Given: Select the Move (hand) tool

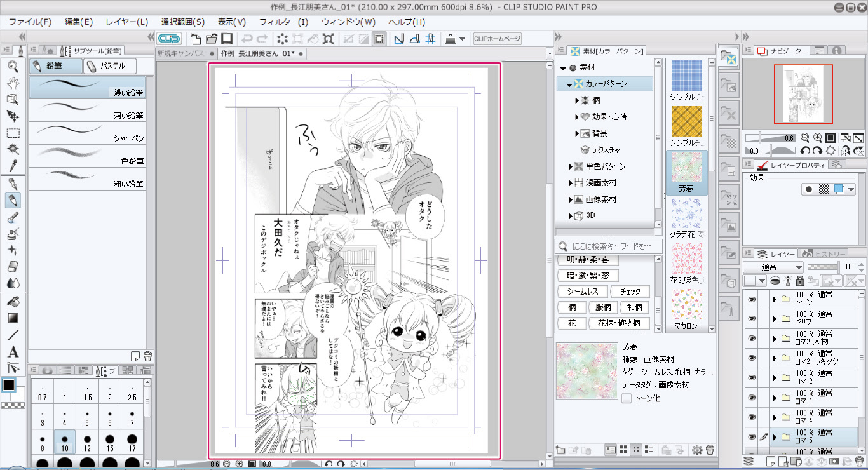Looking at the screenshot, I should click(13, 83).
